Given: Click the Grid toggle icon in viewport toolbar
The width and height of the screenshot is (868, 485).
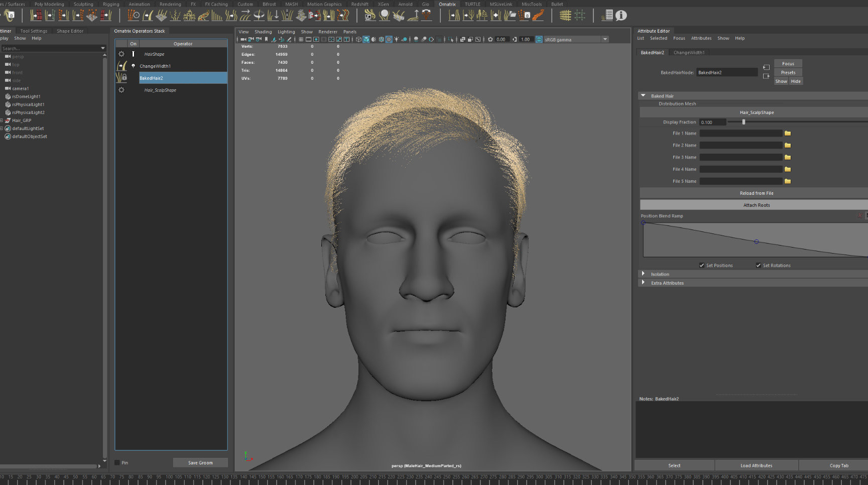Looking at the screenshot, I should click(x=301, y=39).
